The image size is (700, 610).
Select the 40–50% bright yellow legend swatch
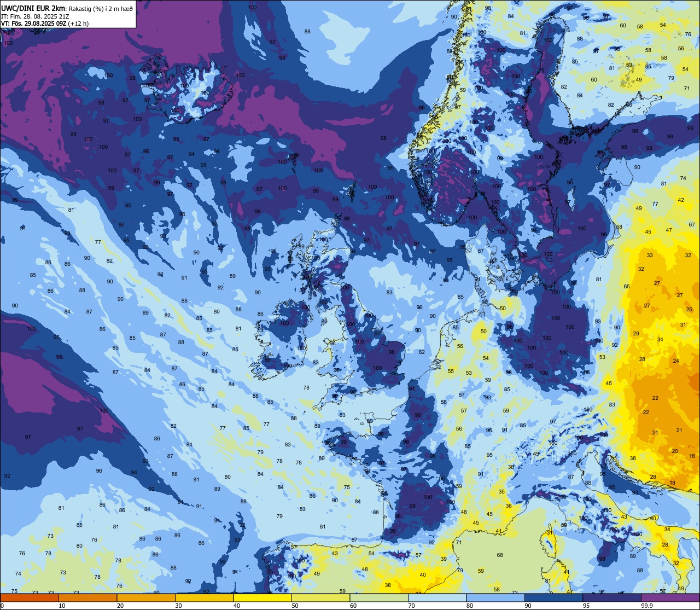[x=262, y=598]
